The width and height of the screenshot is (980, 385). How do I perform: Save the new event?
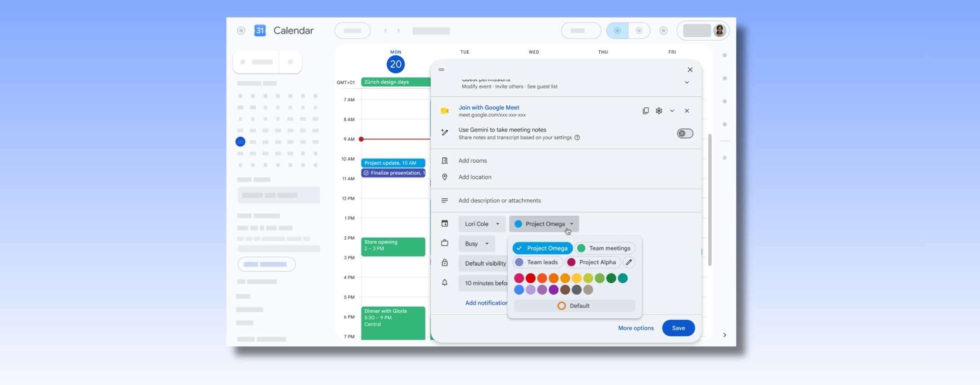pyautogui.click(x=678, y=328)
